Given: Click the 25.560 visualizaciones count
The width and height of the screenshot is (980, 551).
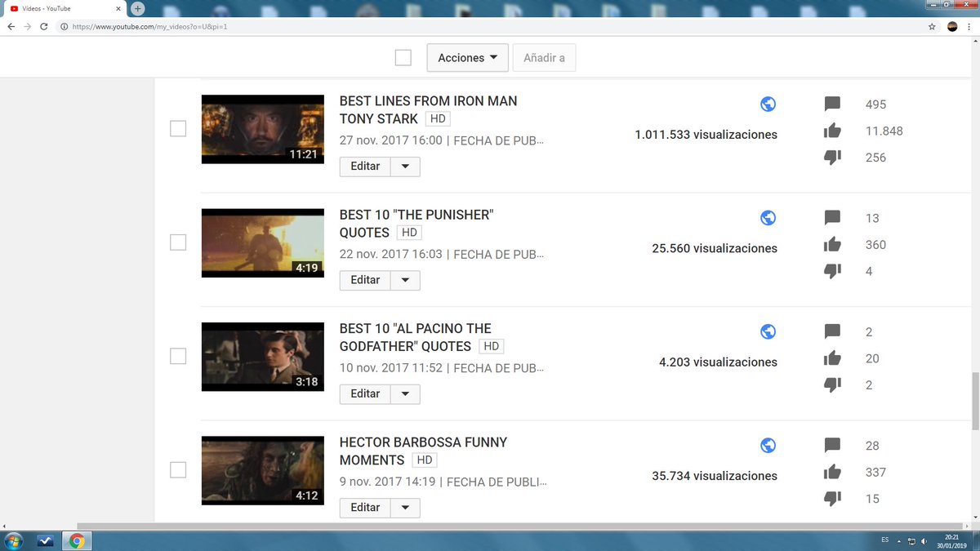Looking at the screenshot, I should coord(715,248).
